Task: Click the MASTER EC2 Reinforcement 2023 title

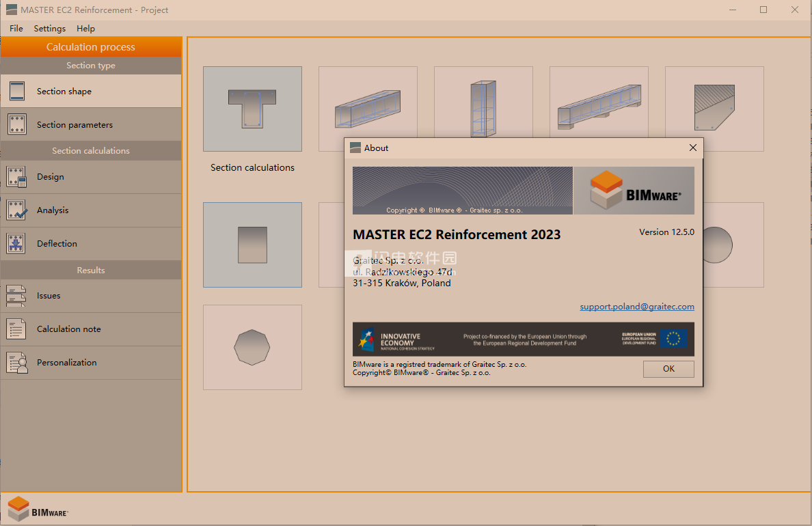Action: point(457,234)
